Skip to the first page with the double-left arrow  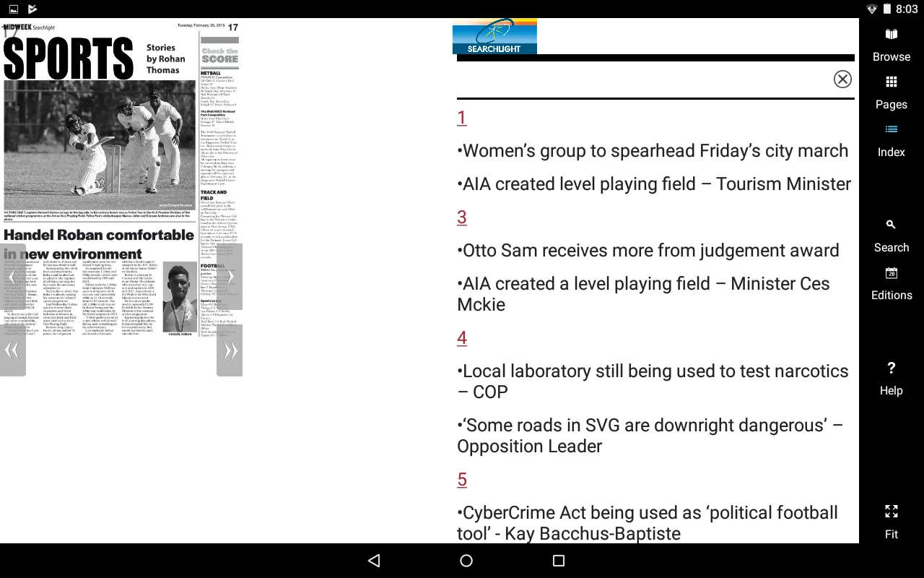(12, 350)
